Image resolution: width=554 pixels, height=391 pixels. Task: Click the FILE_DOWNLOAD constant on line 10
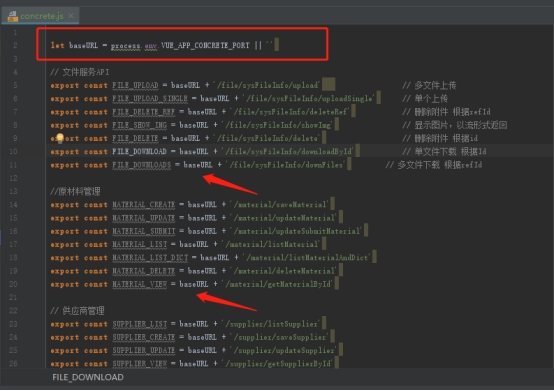point(140,152)
